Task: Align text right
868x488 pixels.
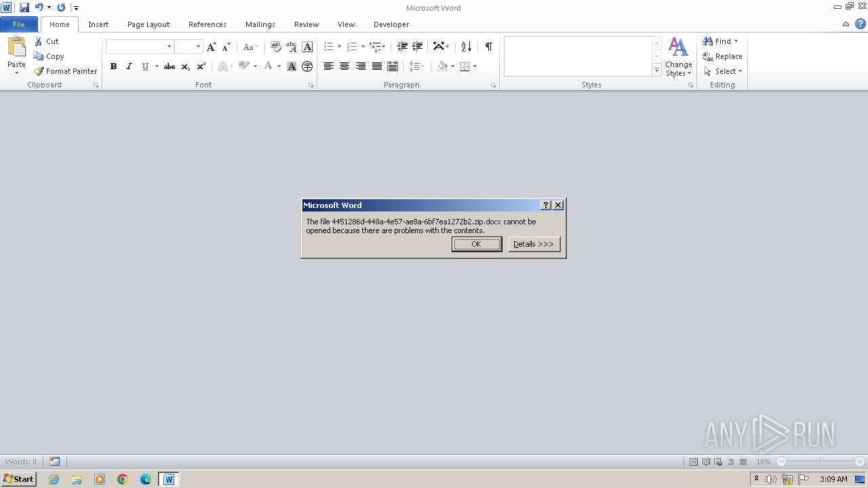Action: click(x=361, y=66)
